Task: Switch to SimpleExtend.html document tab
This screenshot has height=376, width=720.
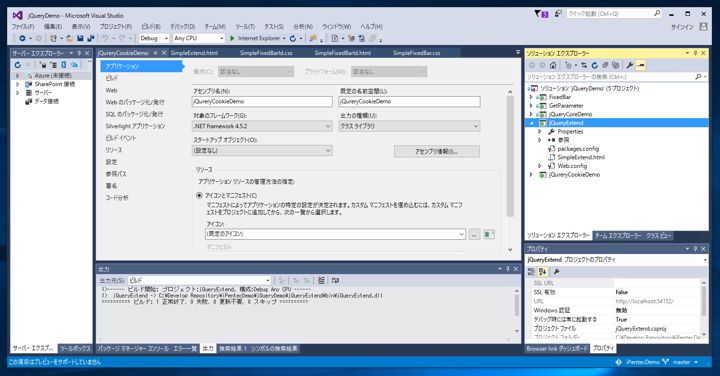Action: pyautogui.click(x=194, y=53)
